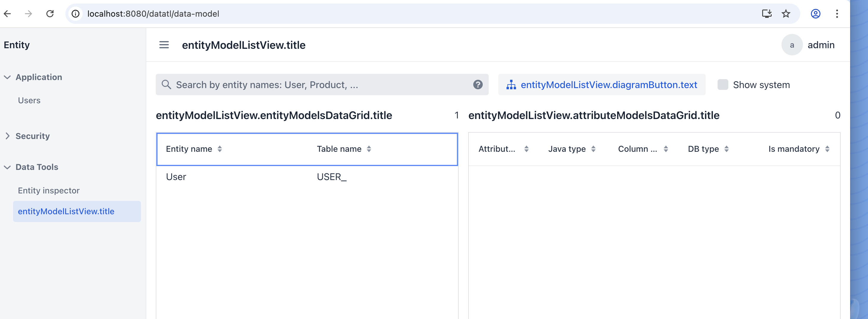Open Entity inspector in sidebar
Screen dimensions: 868x319
point(48,190)
